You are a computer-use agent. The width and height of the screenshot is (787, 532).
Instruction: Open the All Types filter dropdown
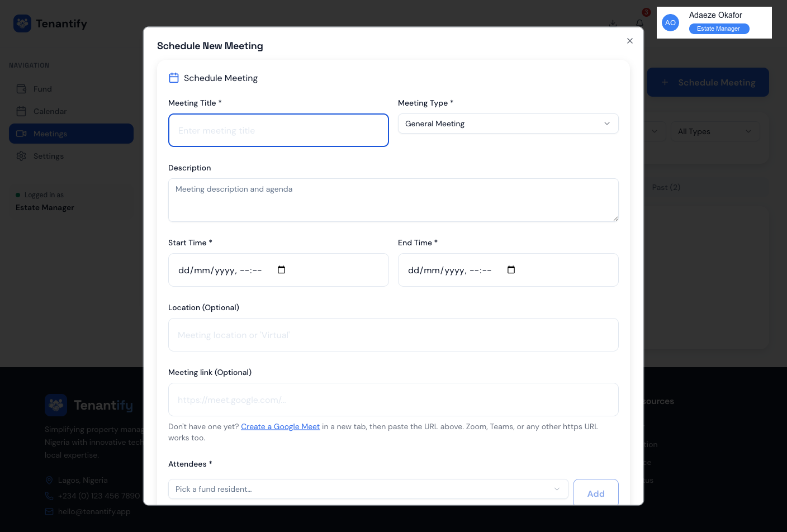715,131
